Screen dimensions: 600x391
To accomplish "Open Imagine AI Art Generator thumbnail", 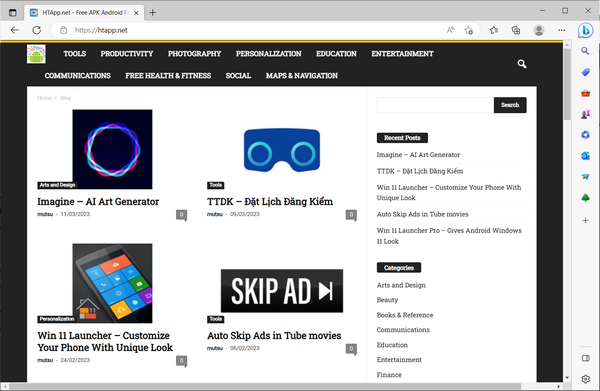I will pyautogui.click(x=112, y=149).
